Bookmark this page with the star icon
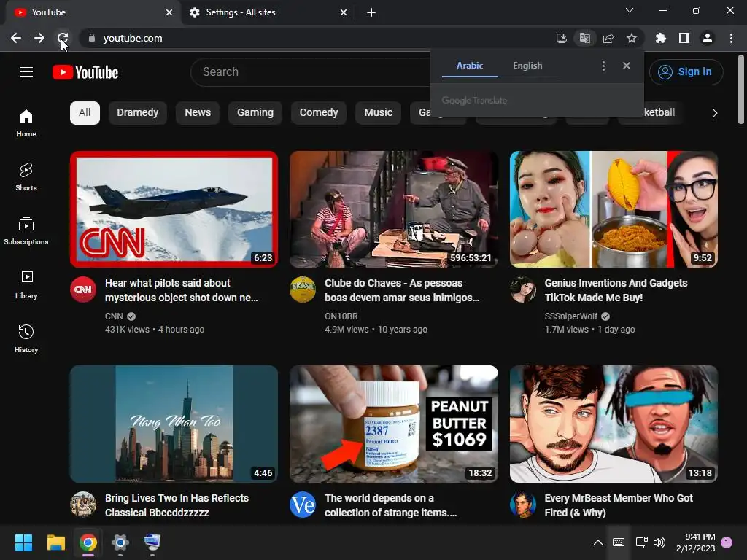Screen dimensions: 747x560 pos(632,38)
